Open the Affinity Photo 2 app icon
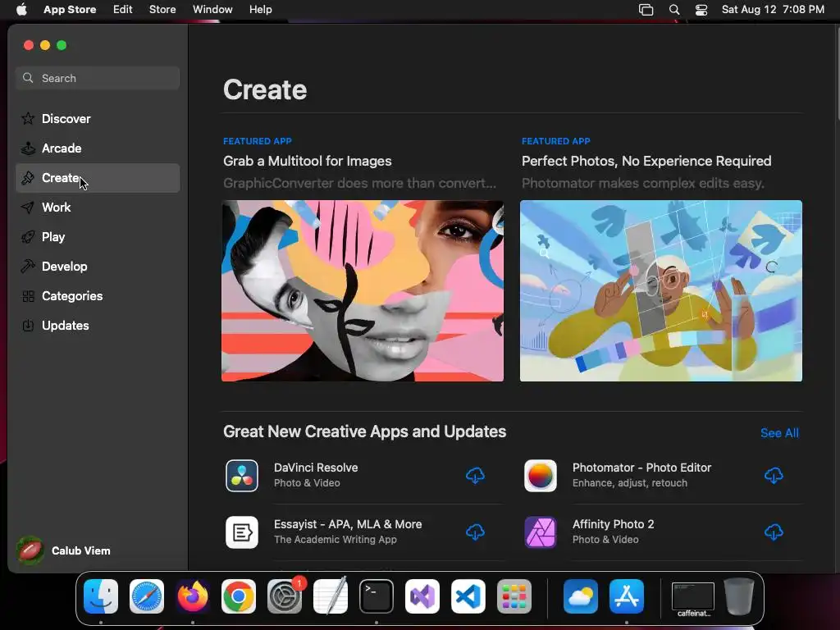The width and height of the screenshot is (840, 630). tap(540, 532)
